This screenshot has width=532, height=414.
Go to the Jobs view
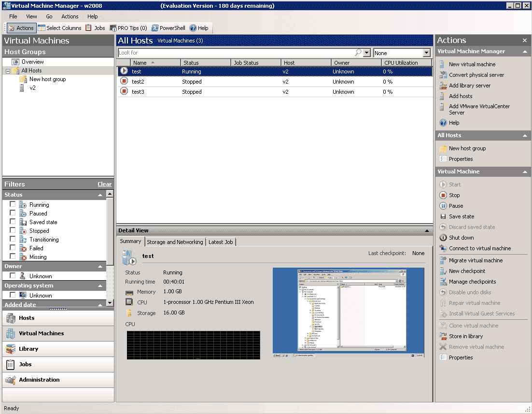click(x=58, y=364)
